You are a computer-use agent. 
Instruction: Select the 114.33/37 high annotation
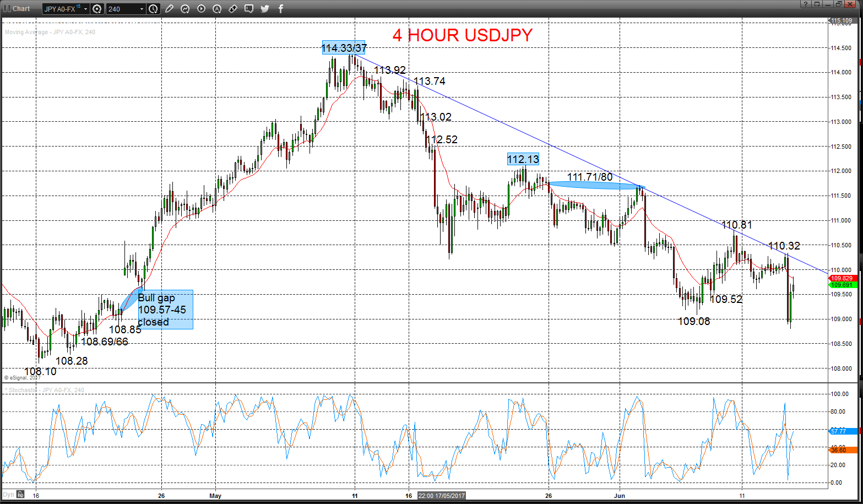pos(344,48)
